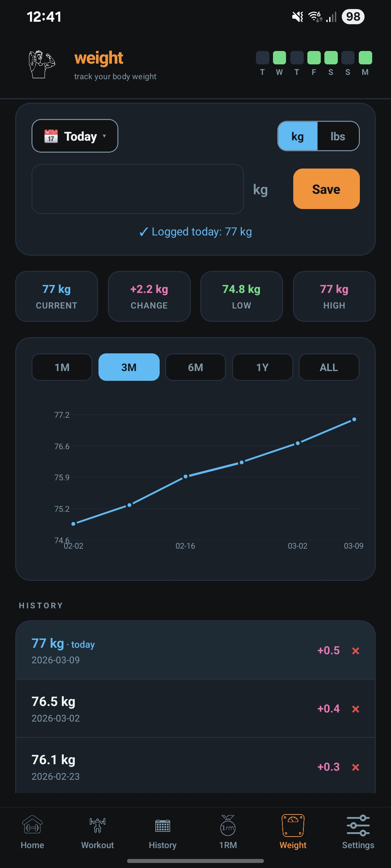Open the Today date dropdown

click(75, 136)
